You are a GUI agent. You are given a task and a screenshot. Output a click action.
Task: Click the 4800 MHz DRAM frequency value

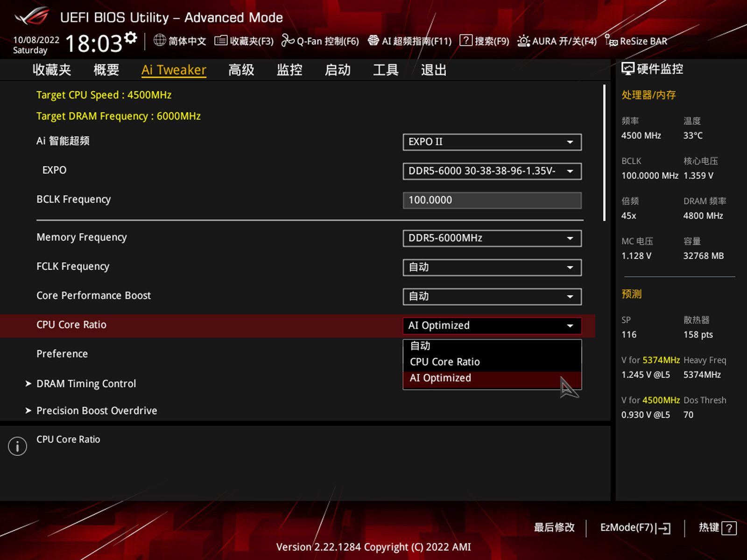coord(703,216)
